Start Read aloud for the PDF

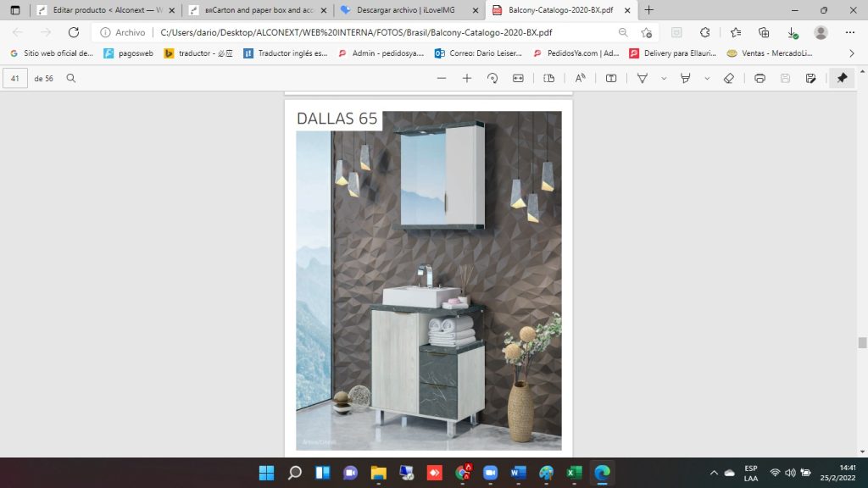[x=580, y=79]
